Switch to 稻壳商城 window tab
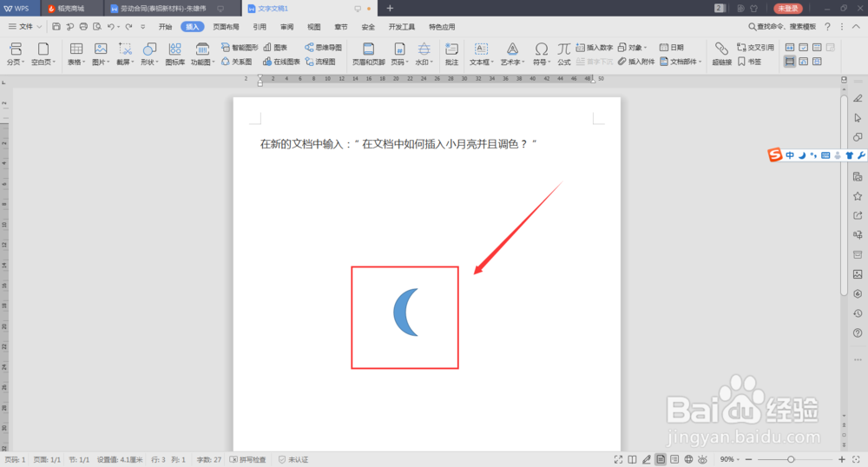This screenshot has height=467, width=868. [x=71, y=9]
